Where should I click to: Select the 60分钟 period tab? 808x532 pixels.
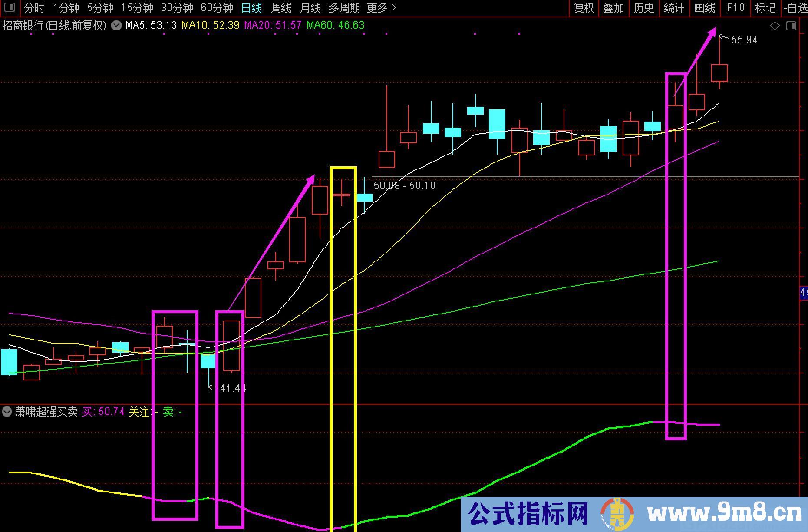coord(217,8)
